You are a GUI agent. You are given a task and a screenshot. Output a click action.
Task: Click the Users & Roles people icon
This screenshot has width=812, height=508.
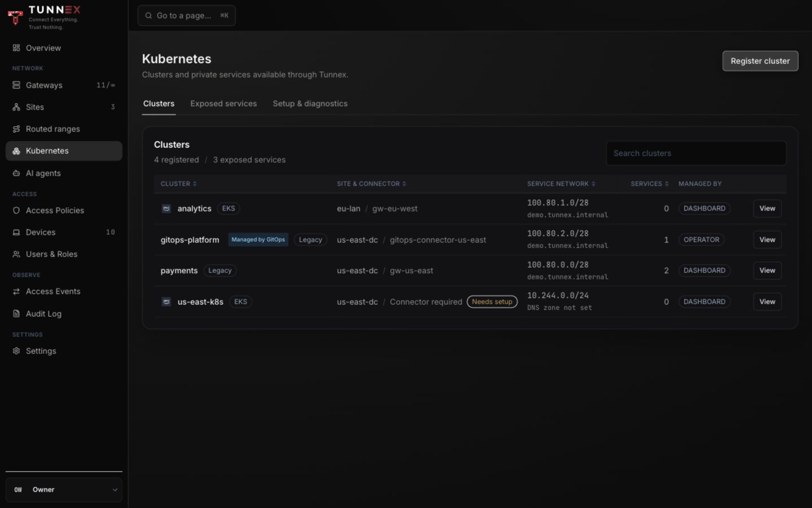point(16,255)
